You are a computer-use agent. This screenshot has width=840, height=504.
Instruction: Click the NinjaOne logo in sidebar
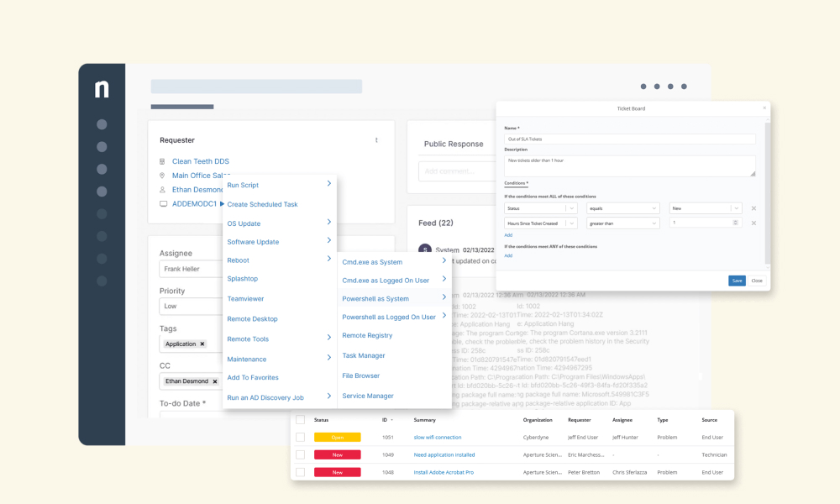102,89
